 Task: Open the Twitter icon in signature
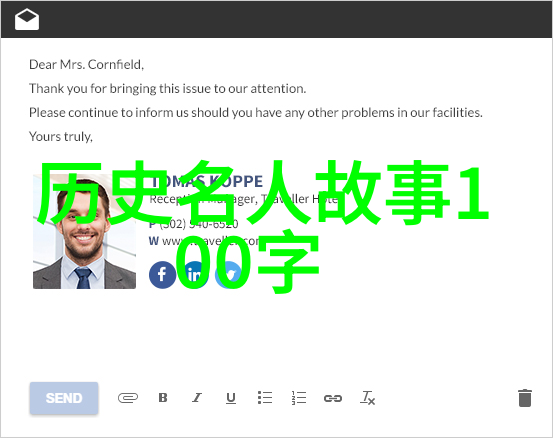[x=228, y=275]
